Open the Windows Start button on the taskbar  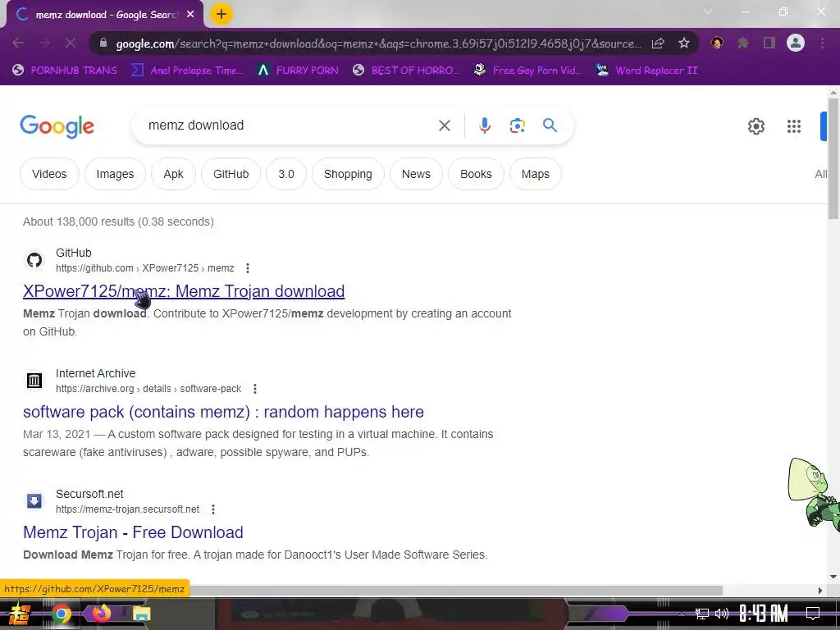pos(19,614)
